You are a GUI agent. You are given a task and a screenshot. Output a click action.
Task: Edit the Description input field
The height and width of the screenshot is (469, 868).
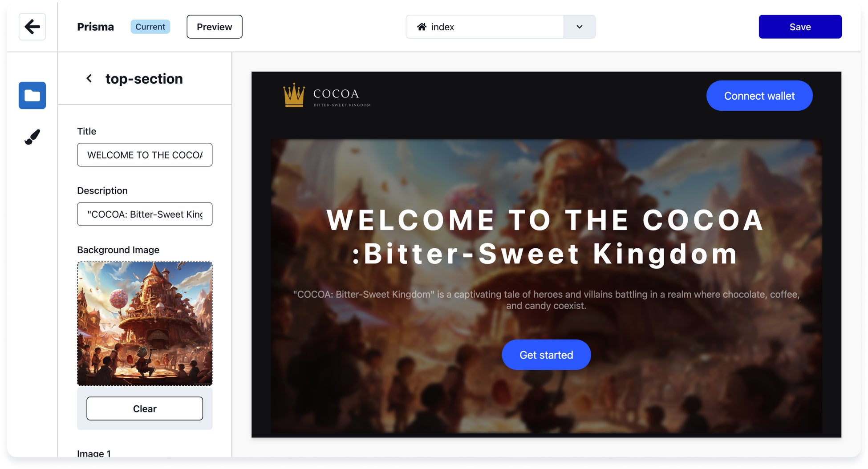point(145,214)
